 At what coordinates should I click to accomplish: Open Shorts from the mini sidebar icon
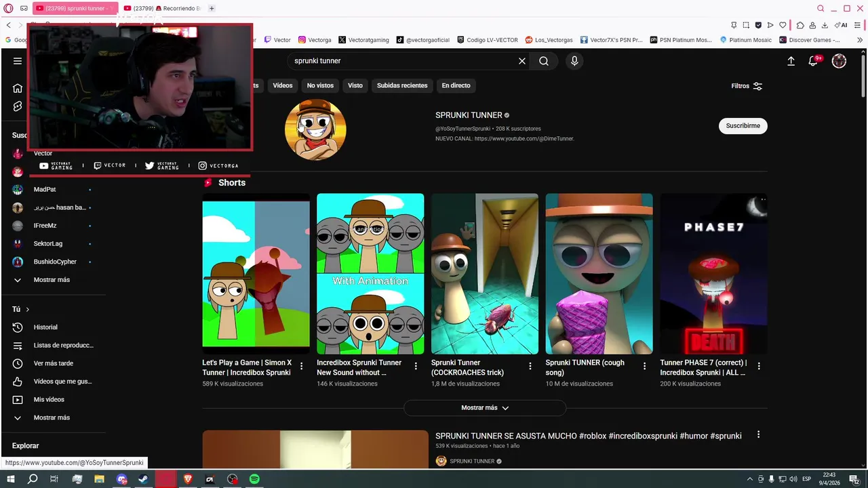18,106
